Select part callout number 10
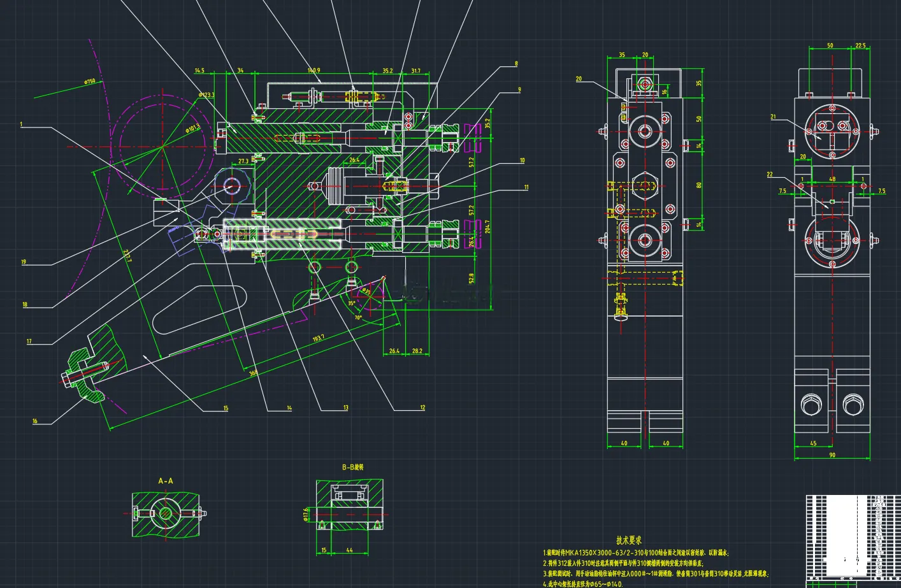 522,161
